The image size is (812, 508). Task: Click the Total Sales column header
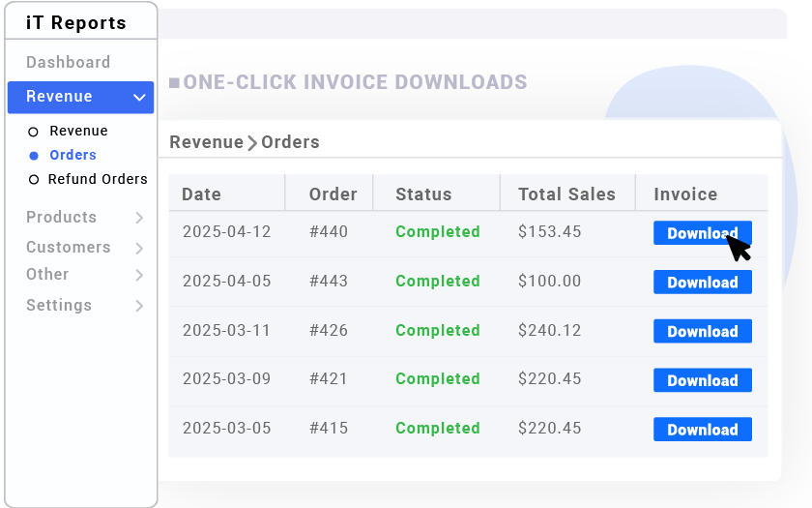(x=567, y=194)
